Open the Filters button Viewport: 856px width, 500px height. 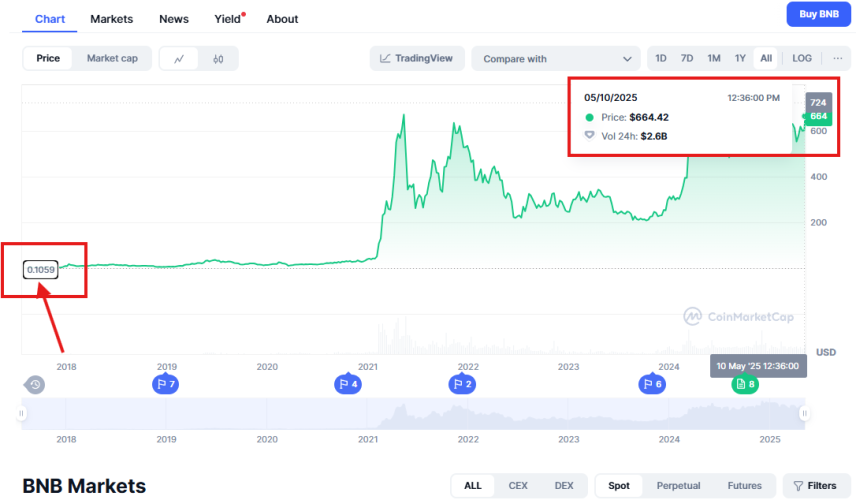pyautogui.click(x=815, y=486)
